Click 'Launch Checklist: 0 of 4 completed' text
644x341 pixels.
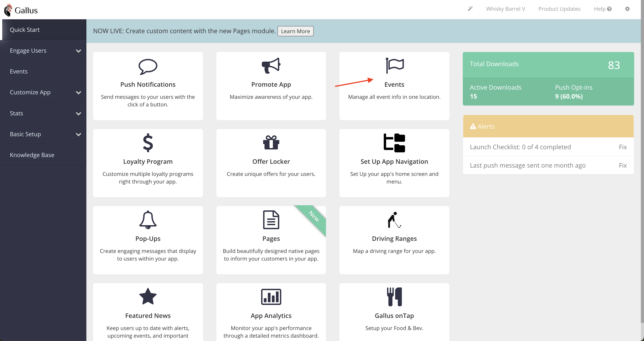point(520,147)
